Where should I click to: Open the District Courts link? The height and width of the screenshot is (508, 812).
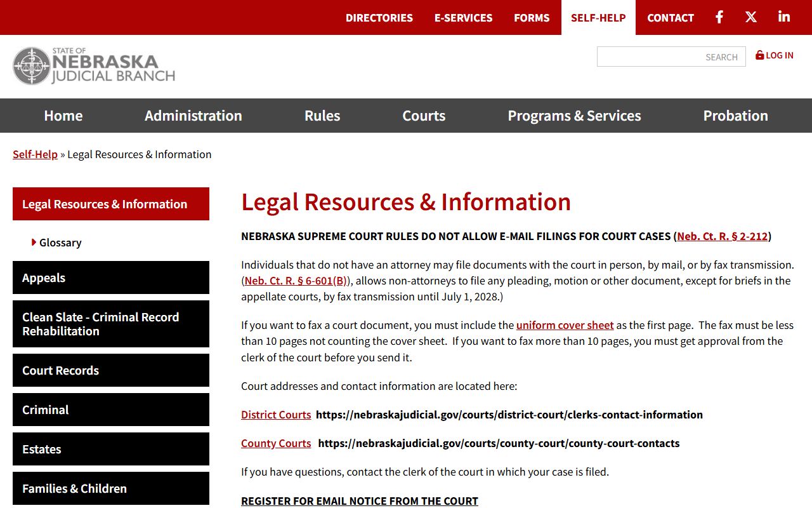(x=276, y=415)
